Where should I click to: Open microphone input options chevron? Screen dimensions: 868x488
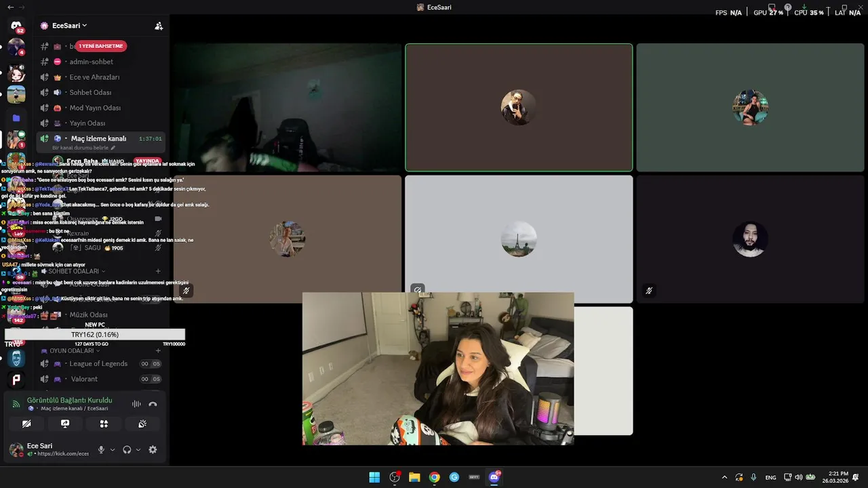pyautogui.click(x=113, y=449)
